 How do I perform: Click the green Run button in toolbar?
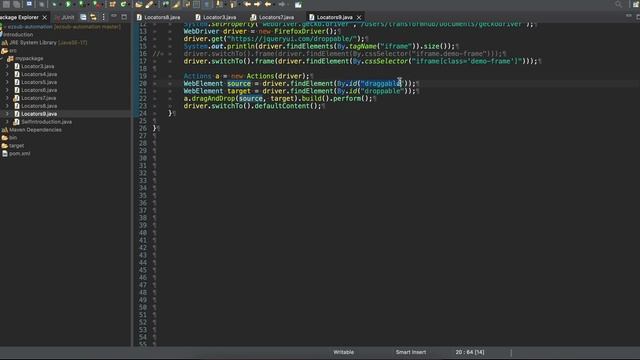[68, 4]
